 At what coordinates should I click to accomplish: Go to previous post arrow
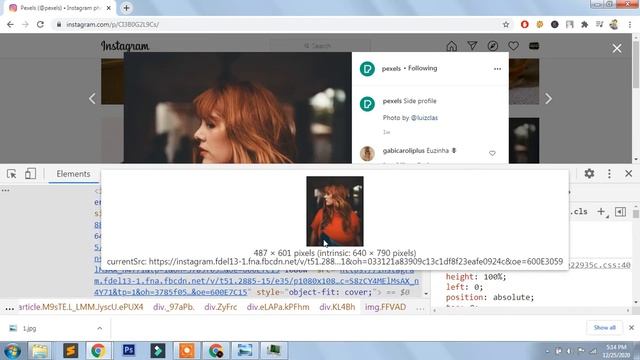click(x=92, y=98)
